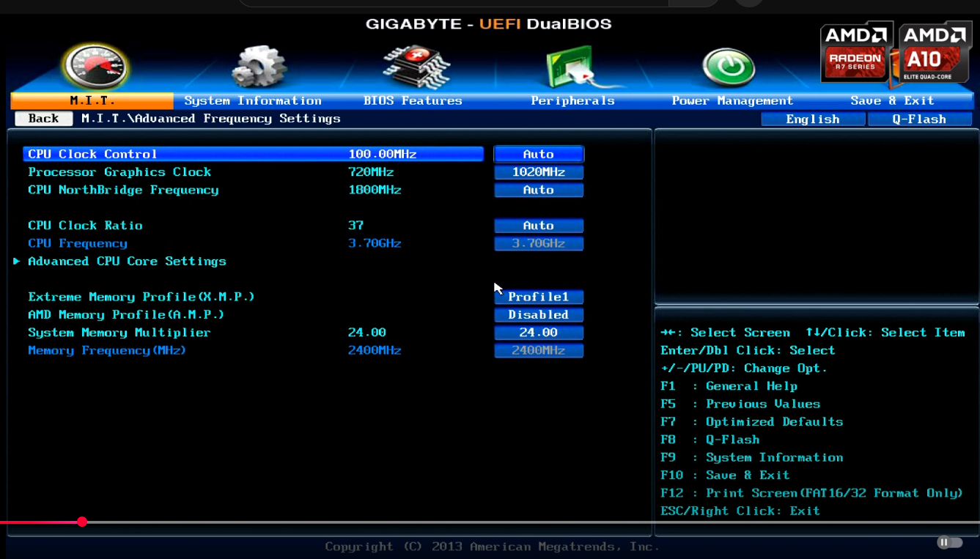Click greyed CPU Frequency 3.70GHz box
This screenshot has width=980, height=559.
click(539, 243)
